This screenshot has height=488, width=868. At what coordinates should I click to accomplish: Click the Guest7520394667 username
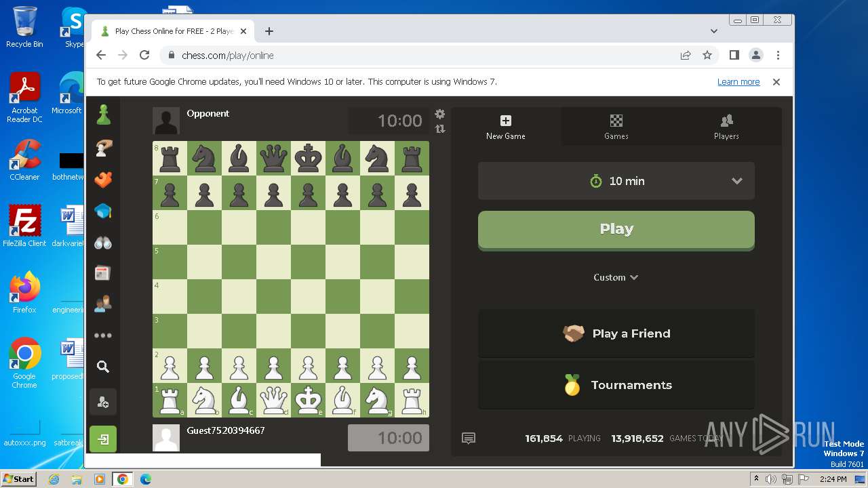click(226, 430)
